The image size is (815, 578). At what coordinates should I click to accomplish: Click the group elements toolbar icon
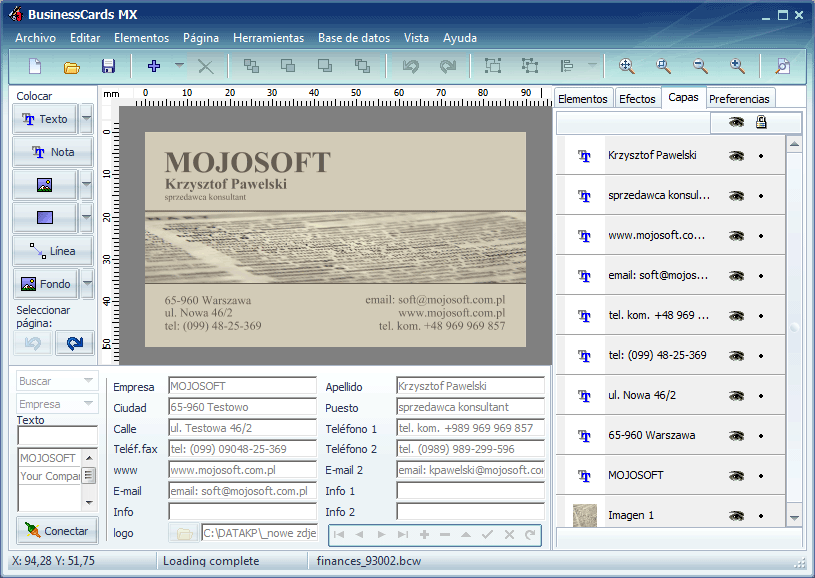pyautogui.click(x=493, y=65)
